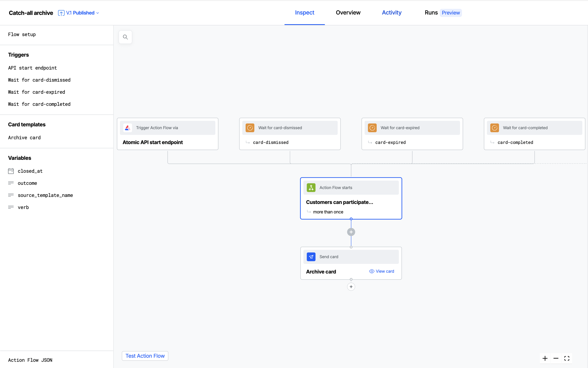Viewport: 588px width, 368px height.
Task: Select the card-completed event label
Action: click(515, 142)
